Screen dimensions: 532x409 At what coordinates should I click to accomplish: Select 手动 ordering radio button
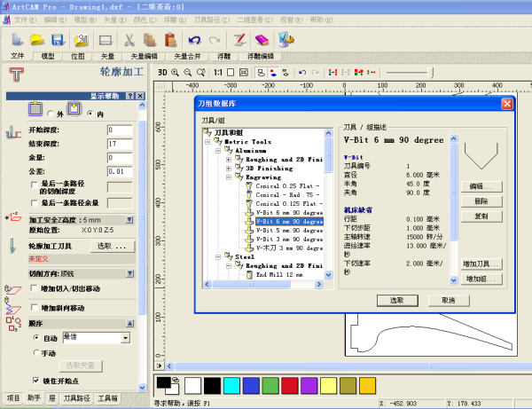tap(36, 352)
